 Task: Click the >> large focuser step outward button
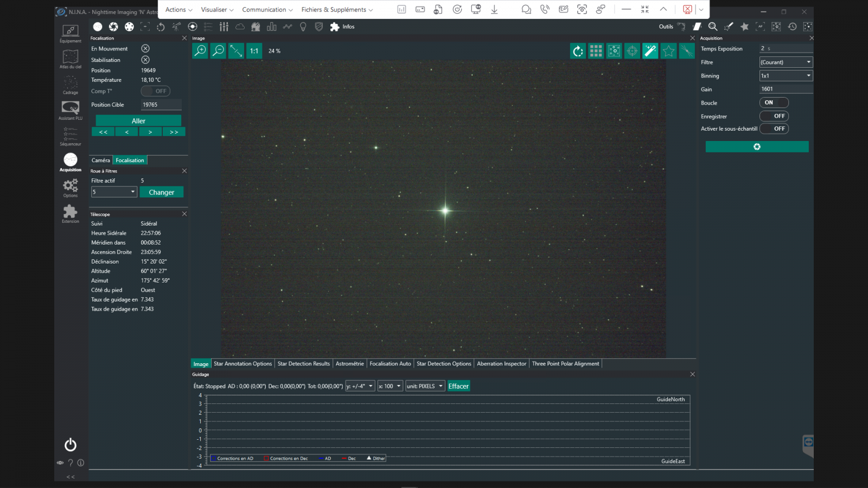coord(174,132)
